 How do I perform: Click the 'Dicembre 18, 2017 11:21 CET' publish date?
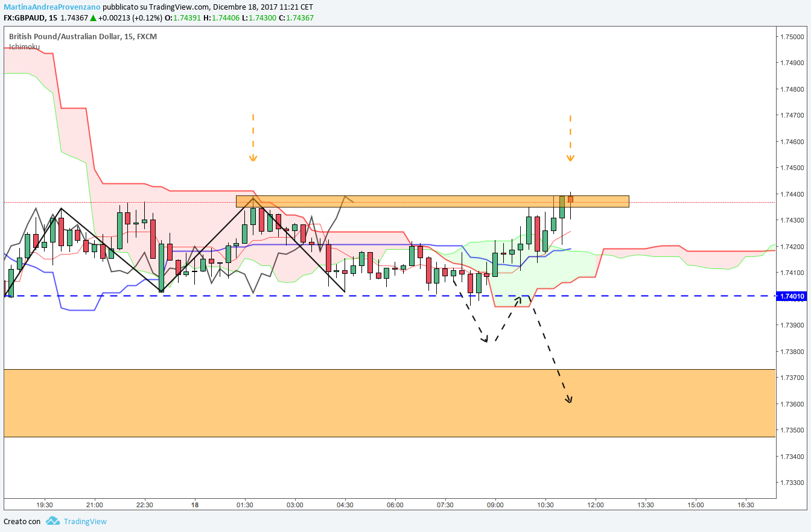[261, 7]
